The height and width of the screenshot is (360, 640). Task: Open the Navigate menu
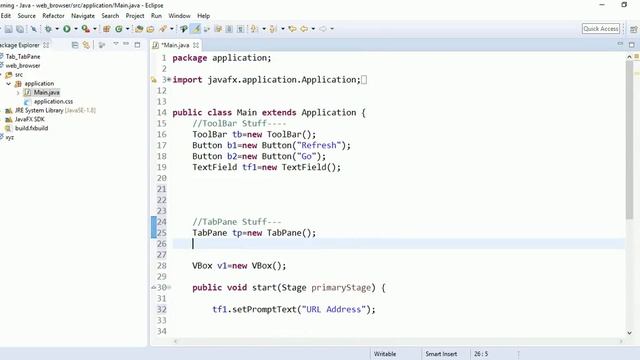(x=83, y=16)
